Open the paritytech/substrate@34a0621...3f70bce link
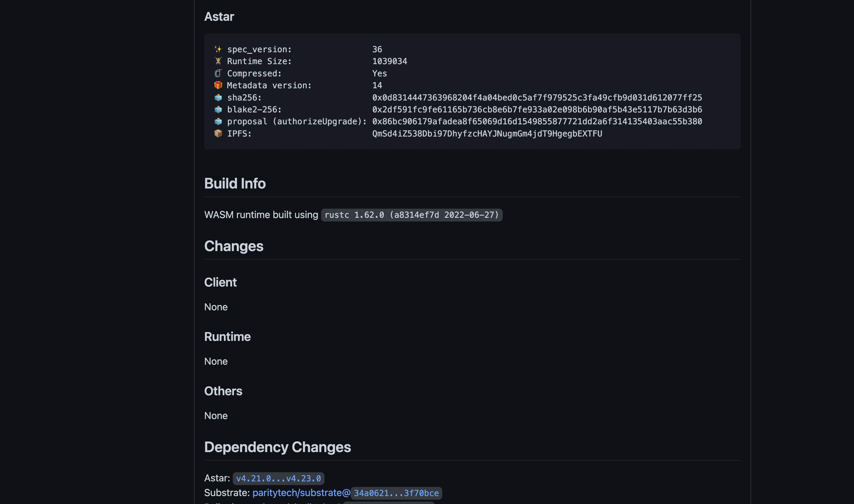 346,493
